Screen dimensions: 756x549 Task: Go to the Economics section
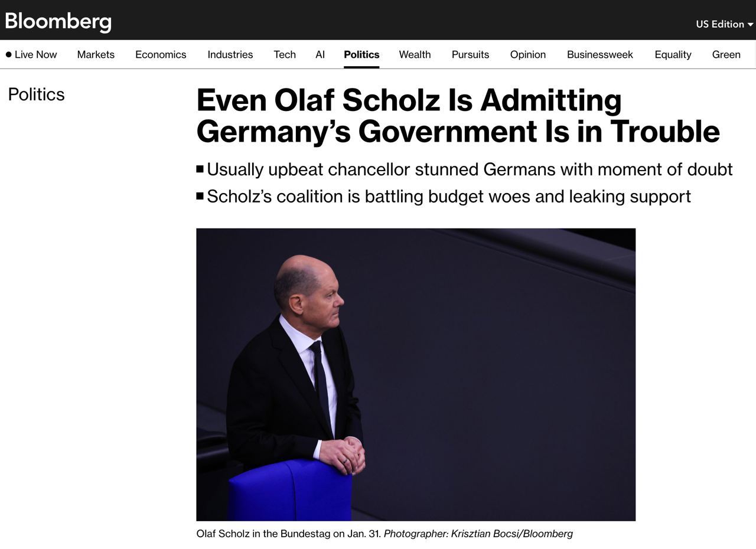click(x=161, y=55)
